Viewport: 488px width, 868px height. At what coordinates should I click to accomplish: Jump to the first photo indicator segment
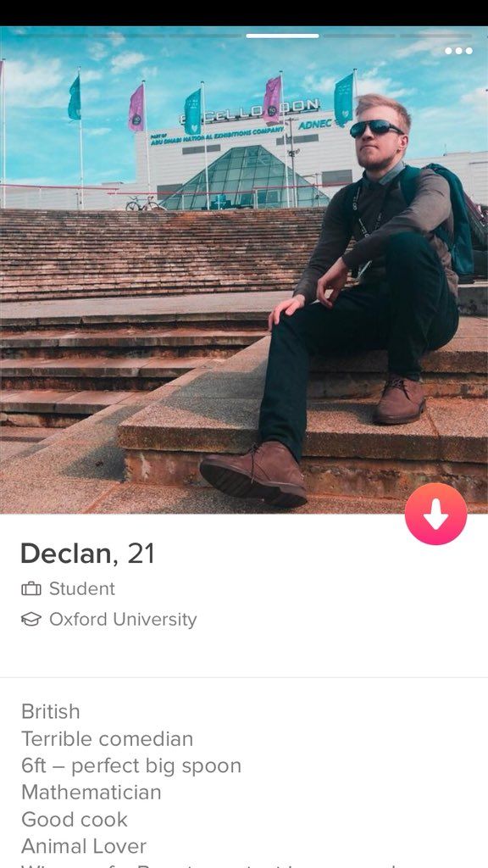point(52,36)
